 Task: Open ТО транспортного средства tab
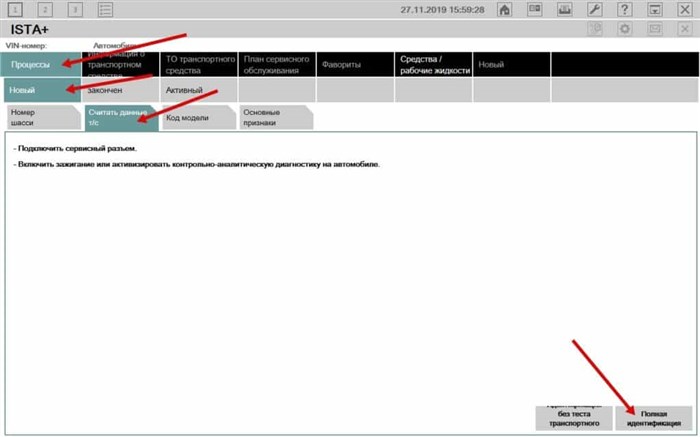click(x=199, y=65)
